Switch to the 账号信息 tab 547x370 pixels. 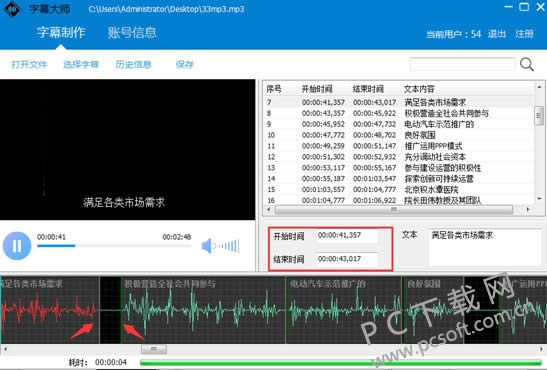132,32
